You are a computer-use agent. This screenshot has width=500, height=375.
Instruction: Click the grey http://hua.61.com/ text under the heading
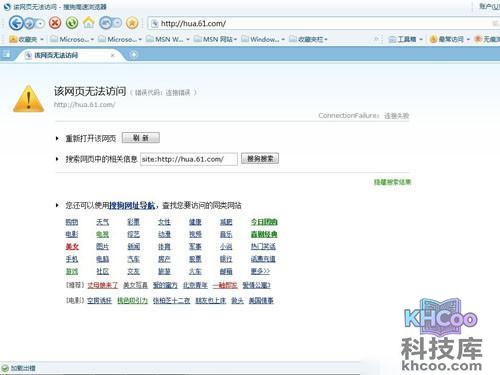point(84,105)
